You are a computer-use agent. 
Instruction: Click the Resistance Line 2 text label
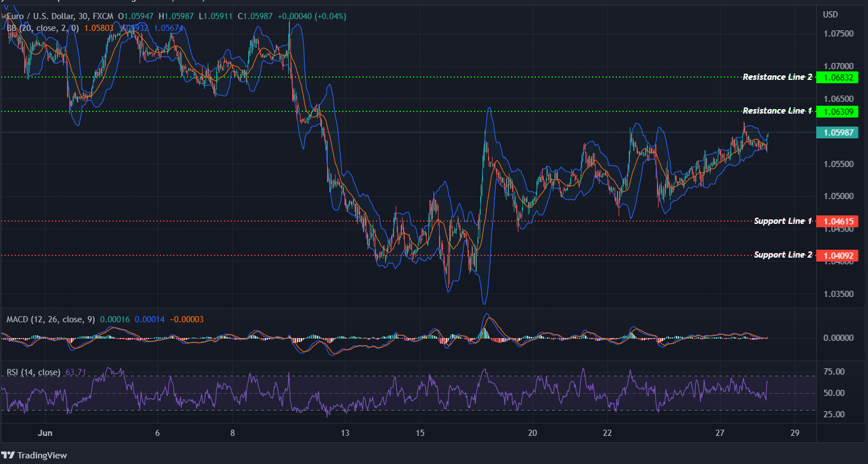tap(777, 77)
